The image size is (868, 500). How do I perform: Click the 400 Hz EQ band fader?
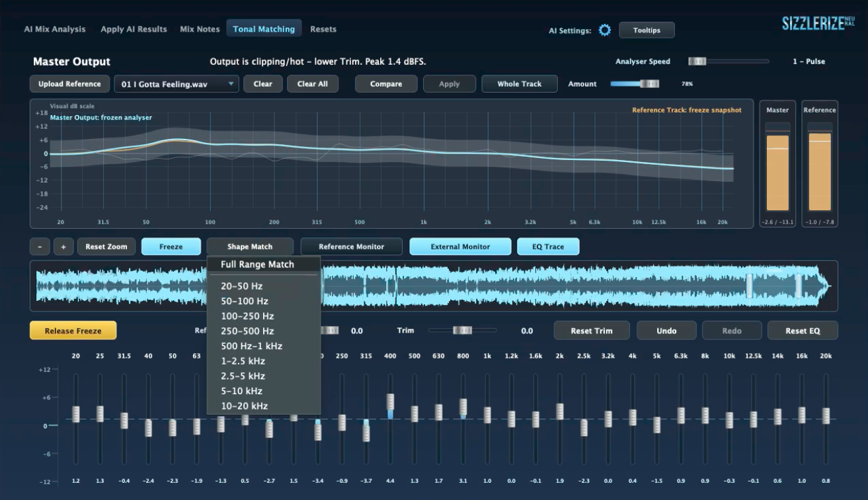tap(390, 402)
